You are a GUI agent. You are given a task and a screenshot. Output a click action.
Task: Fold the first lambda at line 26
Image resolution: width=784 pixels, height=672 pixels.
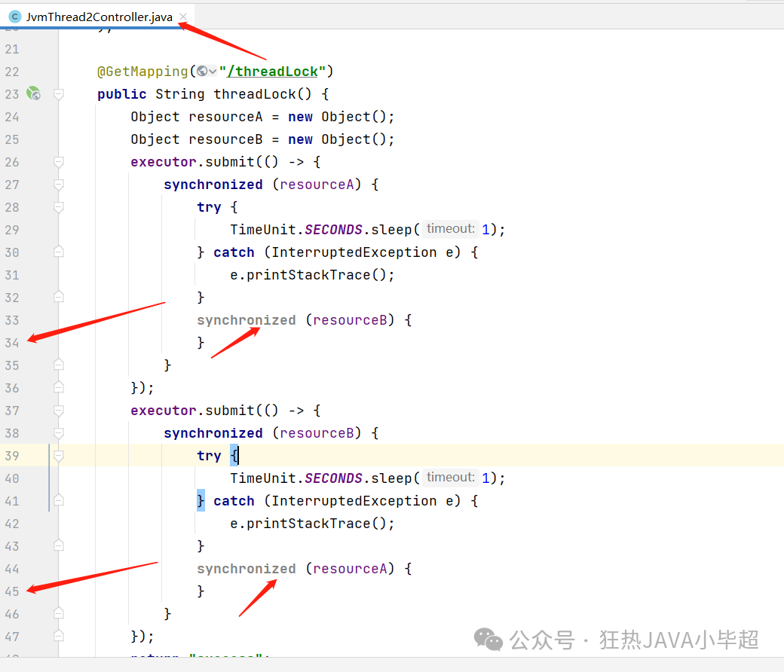(59, 162)
